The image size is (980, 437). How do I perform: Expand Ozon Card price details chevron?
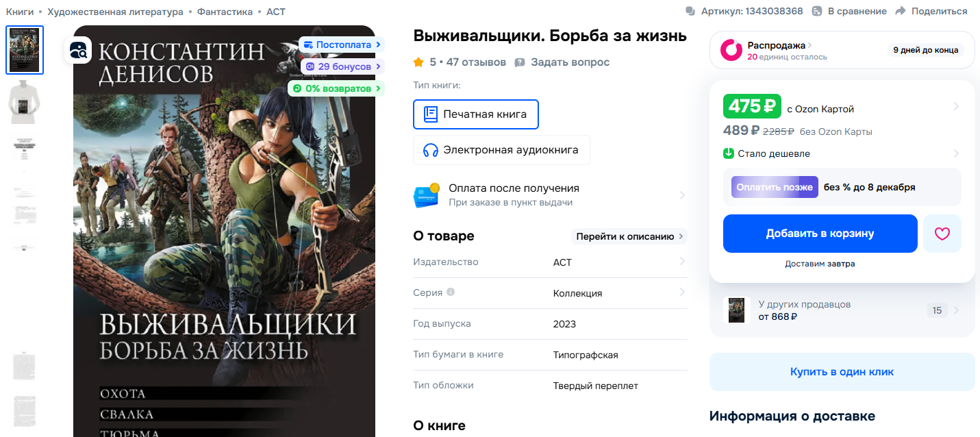[956, 106]
